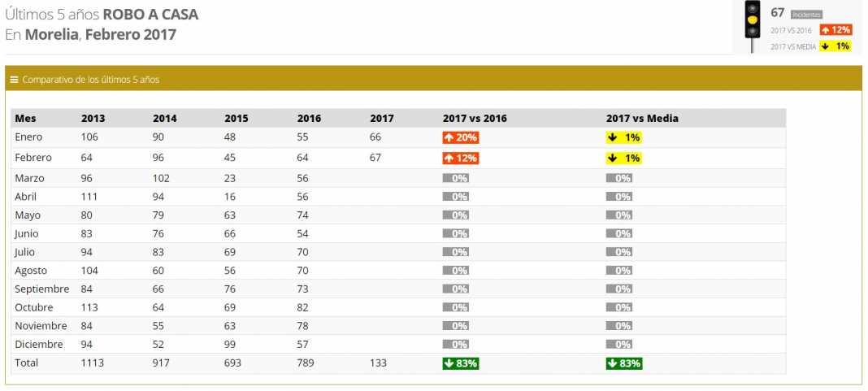
Task: Select the 'Diciembre' row label
Action: pos(39,345)
